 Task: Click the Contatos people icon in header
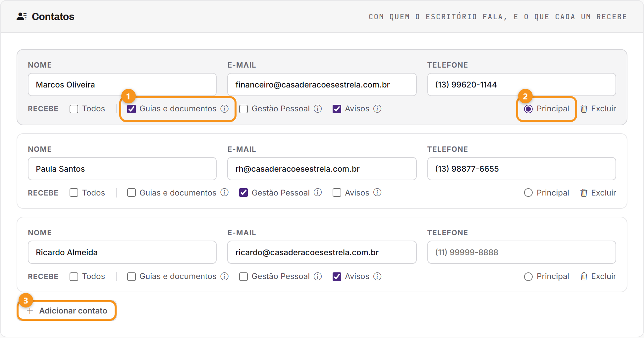[x=22, y=16]
